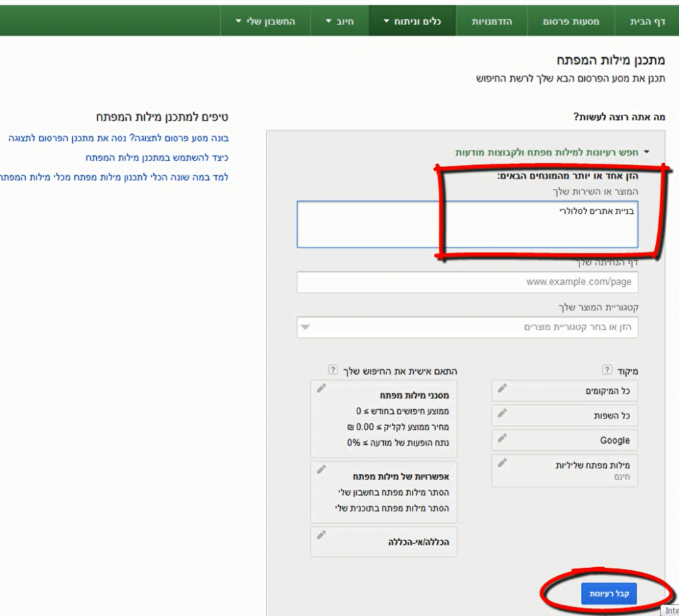Click the Google network row
Image resolution: width=679 pixels, height=616 pixels.
tap(565, 440)
